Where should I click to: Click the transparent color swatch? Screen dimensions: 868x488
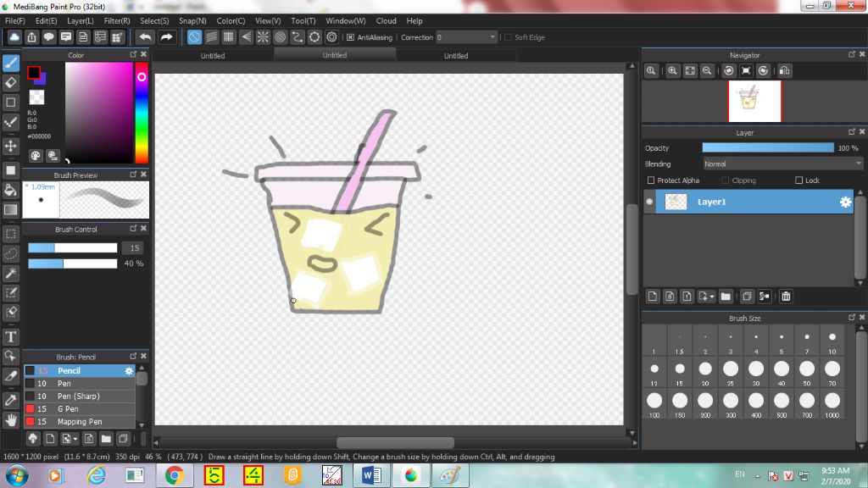pos(36,97)
